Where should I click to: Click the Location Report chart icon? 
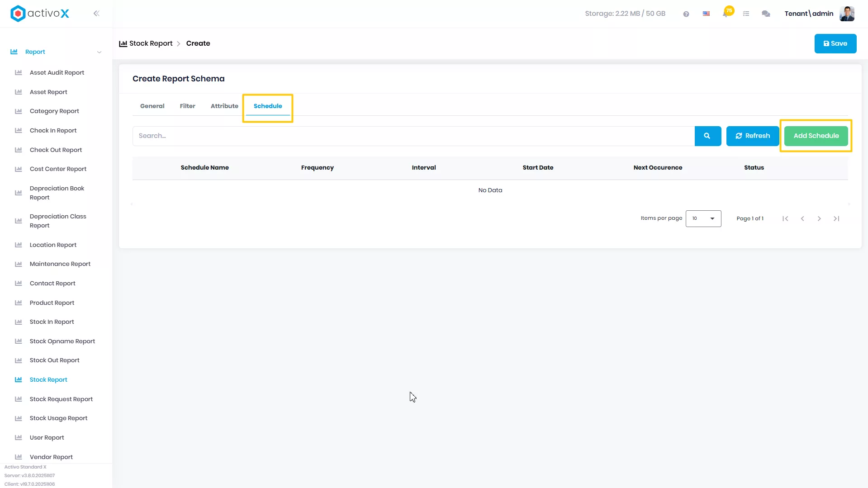19,245
